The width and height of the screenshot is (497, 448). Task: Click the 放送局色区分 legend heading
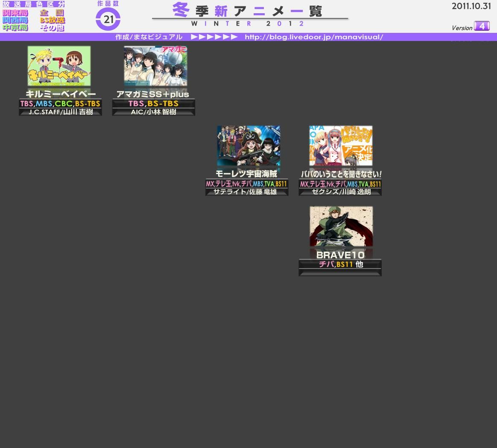34,4
